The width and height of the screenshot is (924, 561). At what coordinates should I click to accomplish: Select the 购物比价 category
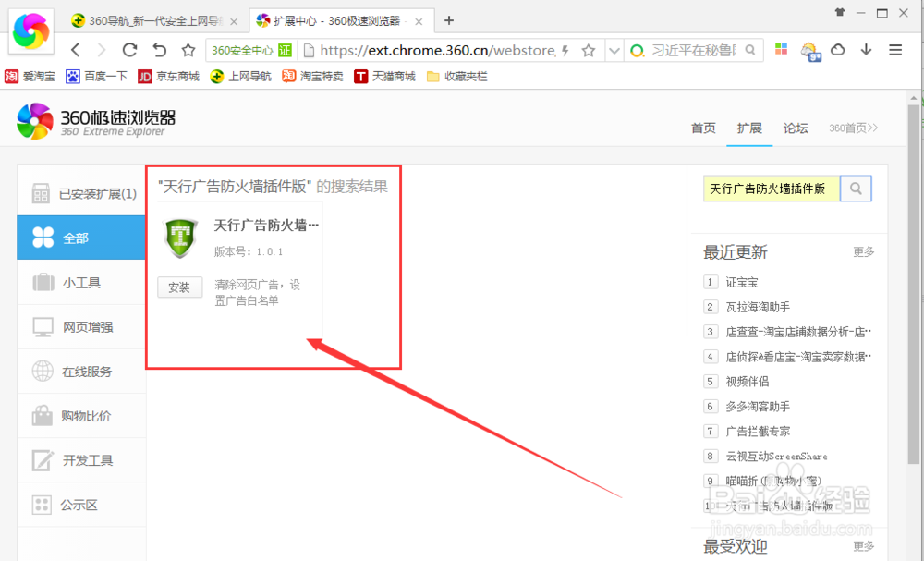81,416
